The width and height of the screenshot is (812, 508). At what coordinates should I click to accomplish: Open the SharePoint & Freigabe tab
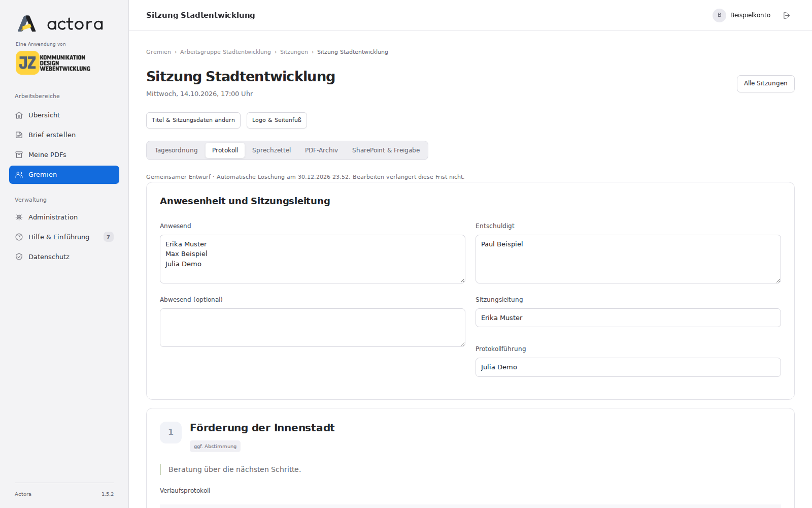tap(386, 150)
